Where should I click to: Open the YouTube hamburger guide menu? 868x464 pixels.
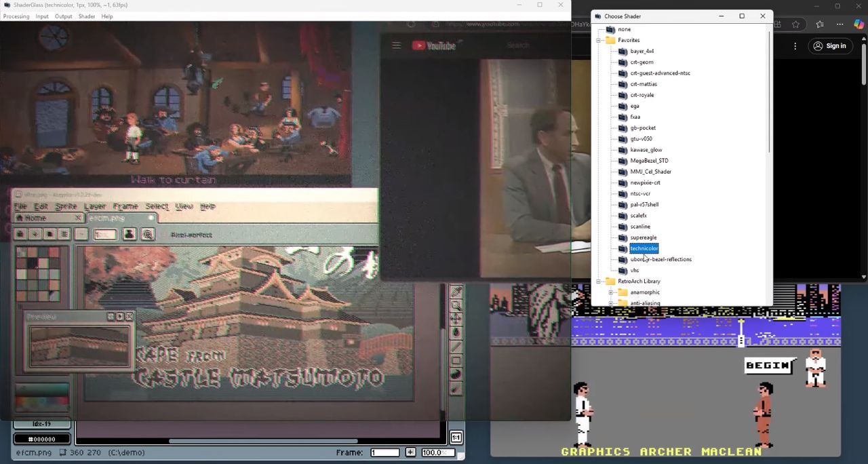396,45
